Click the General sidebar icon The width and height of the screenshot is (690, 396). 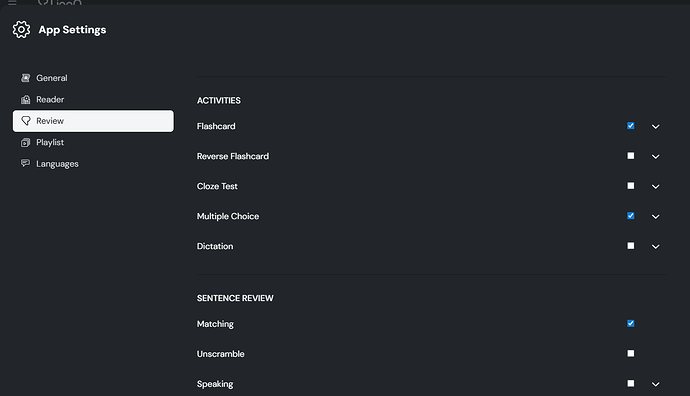click(x=26, y=78)
